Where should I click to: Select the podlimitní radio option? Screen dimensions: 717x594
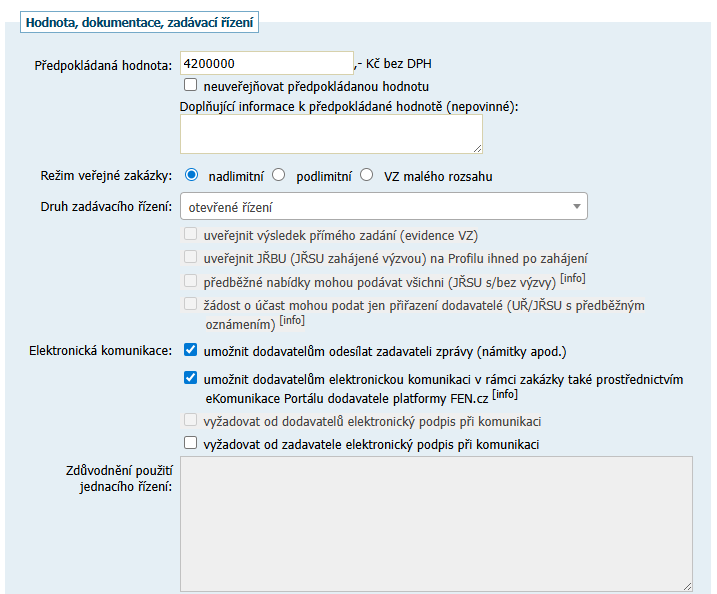click(x=279, y=175)
